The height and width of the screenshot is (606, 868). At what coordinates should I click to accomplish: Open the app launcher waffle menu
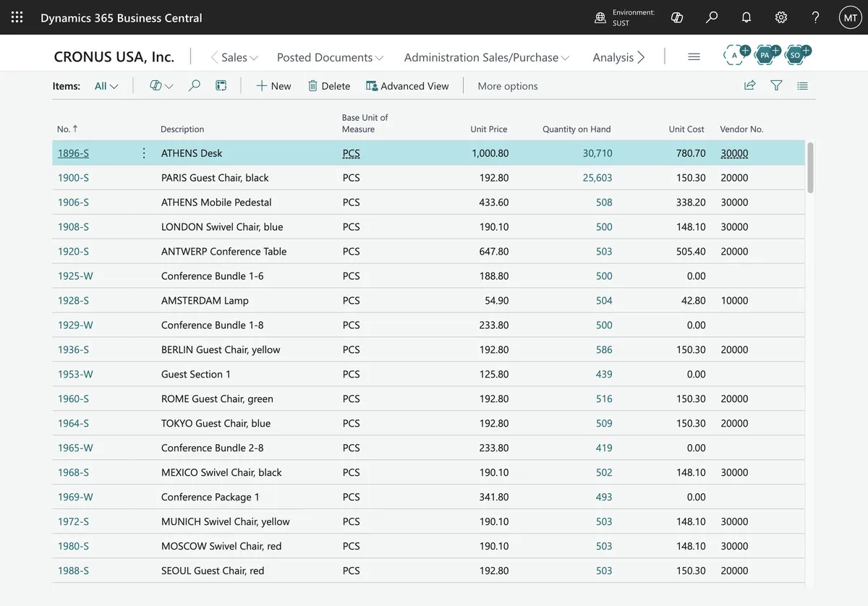pos(17,17)
